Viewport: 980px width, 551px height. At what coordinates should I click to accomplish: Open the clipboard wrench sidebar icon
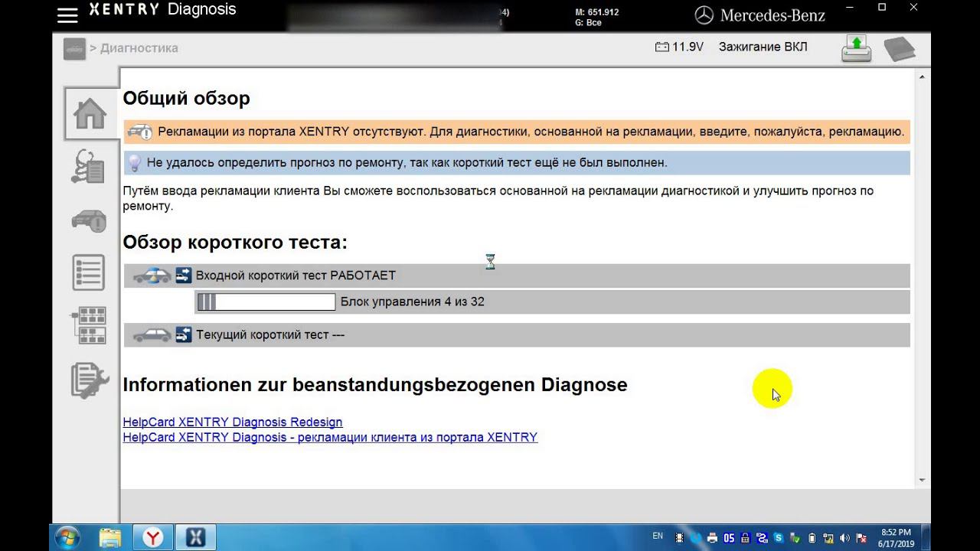pyautogui.click(x=89, y=380)
